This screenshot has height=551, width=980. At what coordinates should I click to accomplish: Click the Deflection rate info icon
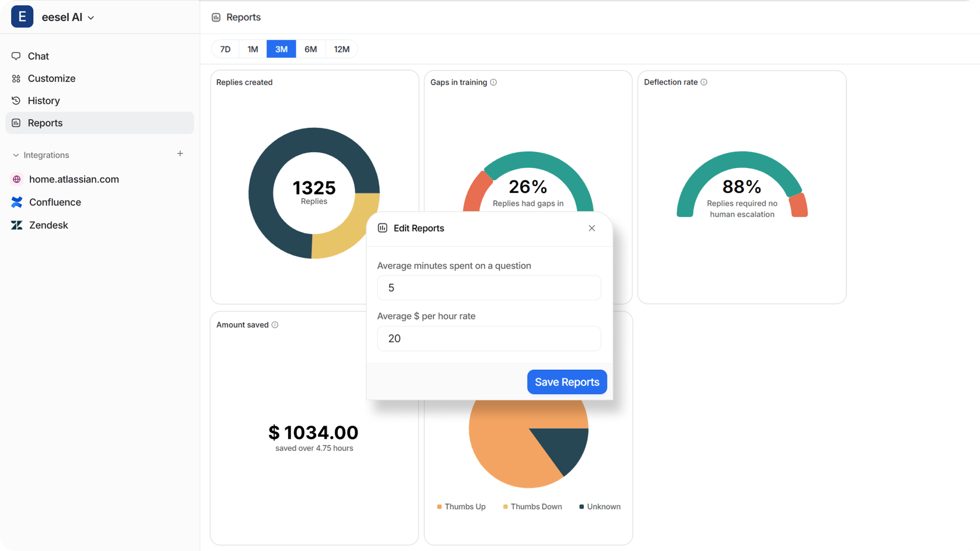(x=705, y=82)
